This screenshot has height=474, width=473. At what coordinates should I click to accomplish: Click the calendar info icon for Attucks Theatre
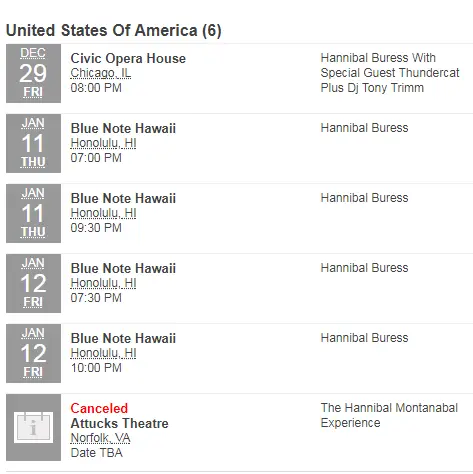point(33,427)
